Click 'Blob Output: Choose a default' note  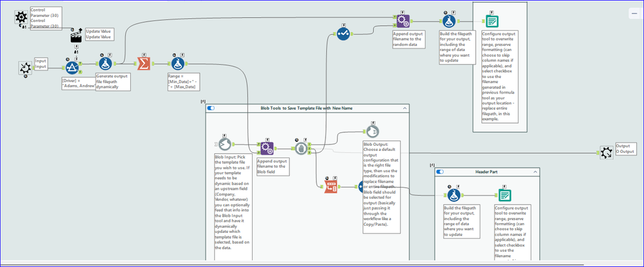(381, 187)
